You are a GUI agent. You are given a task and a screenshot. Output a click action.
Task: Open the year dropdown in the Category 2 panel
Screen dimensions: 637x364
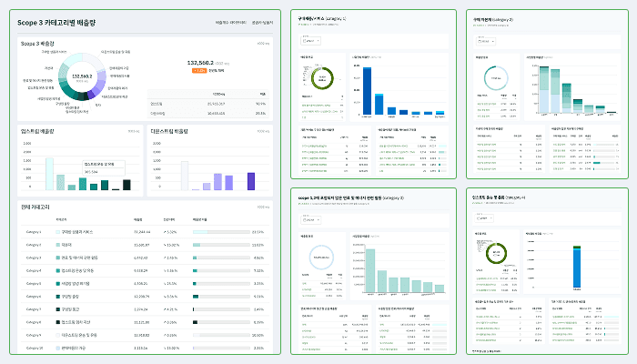click(x=484, y=41)
